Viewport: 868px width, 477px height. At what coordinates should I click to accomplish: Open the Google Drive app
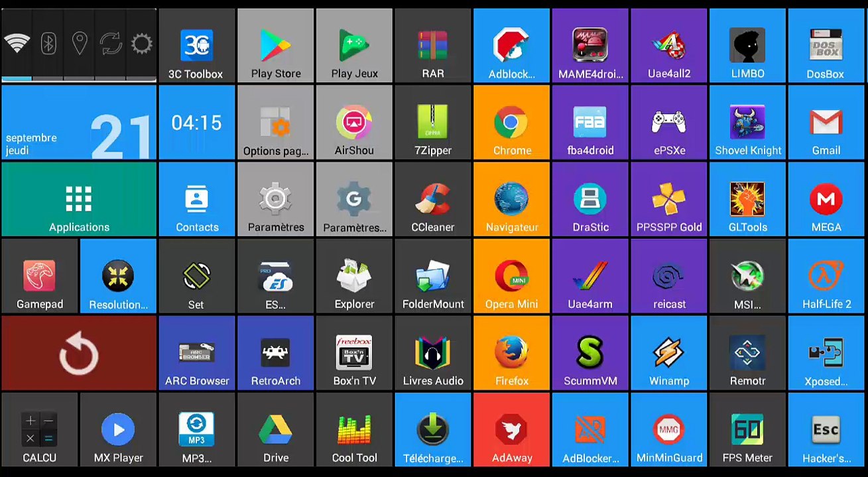tap(275, 430)
